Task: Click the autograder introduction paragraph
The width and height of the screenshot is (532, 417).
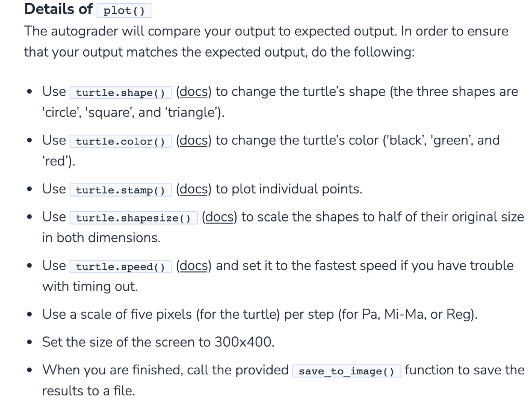Action: click(x=266, y=42)
